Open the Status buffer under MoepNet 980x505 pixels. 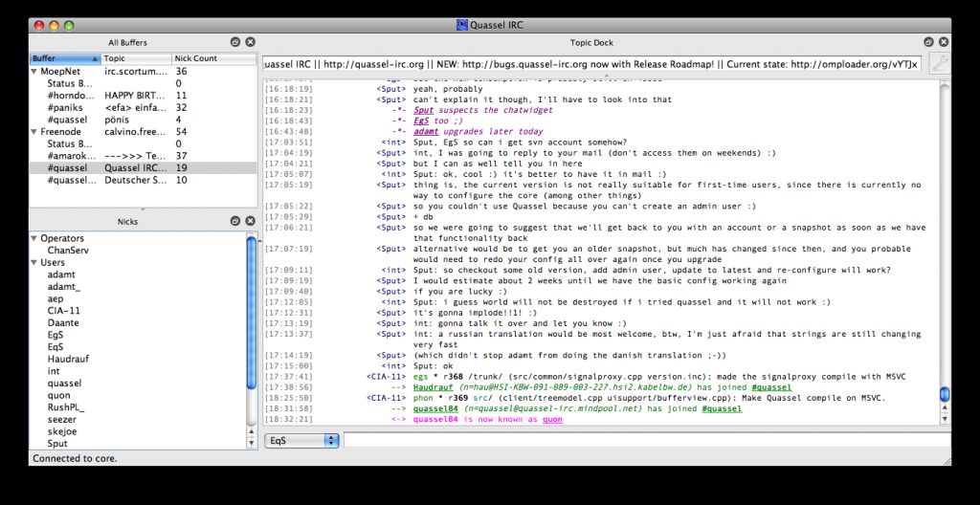click(x=144, y=83)
